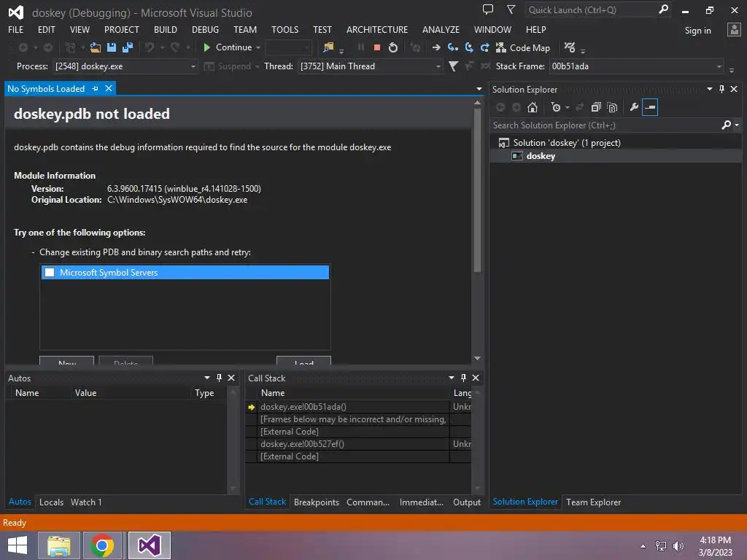Pin the No Symbols Loaded tab
747x560 pixels.
[x=95, y=88]
